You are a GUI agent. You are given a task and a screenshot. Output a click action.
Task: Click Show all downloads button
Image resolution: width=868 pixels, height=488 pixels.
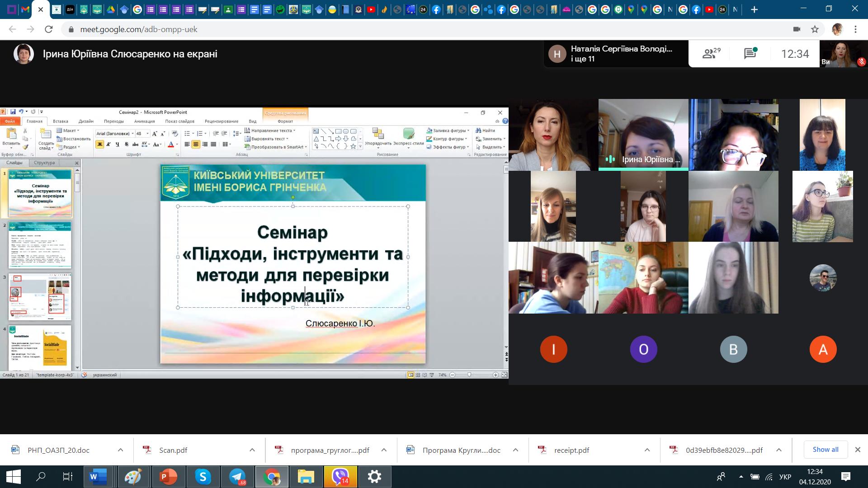[x=825, y=450]
